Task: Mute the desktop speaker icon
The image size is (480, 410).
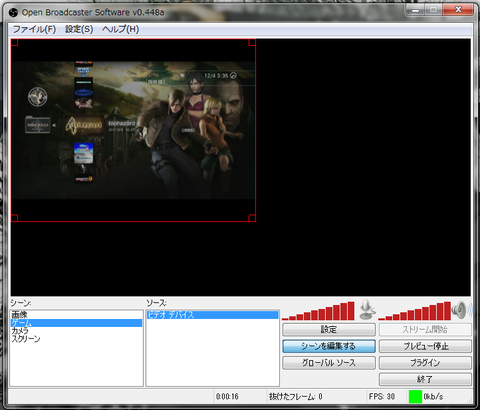Action: click(x=462, y=310)
